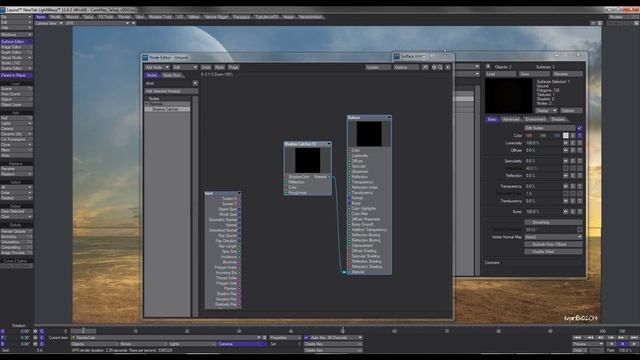
Task: Click the Material output socket on the Shadow Catcher node
Action: point(329,177)
